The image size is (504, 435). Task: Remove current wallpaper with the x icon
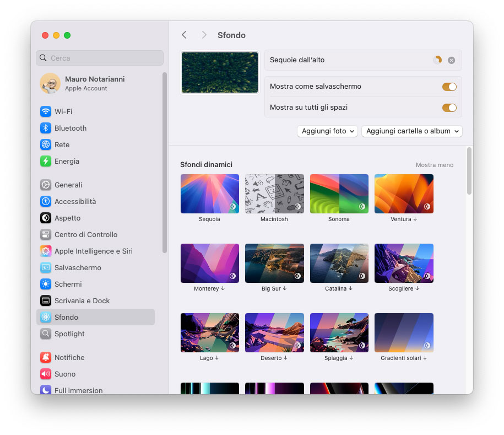(451, 61)
